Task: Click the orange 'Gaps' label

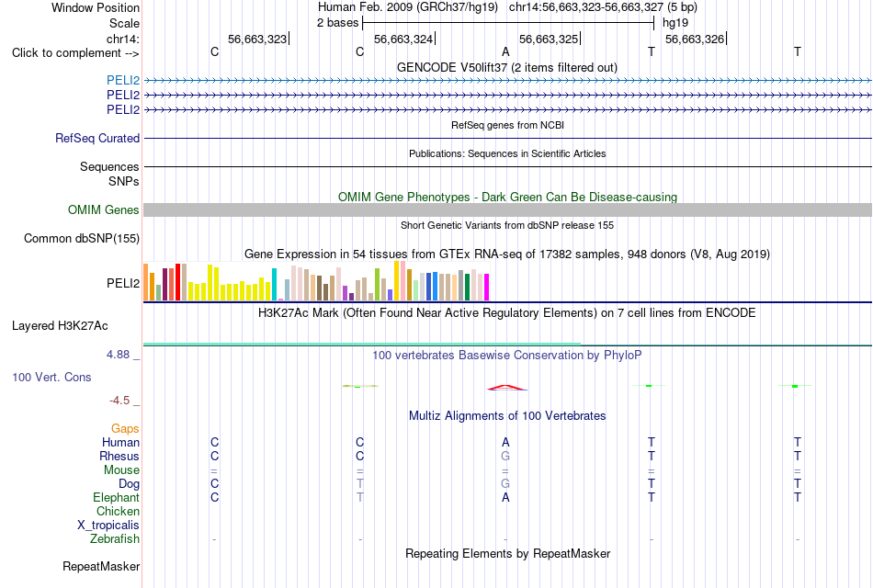Action: (x=125, y=428)
